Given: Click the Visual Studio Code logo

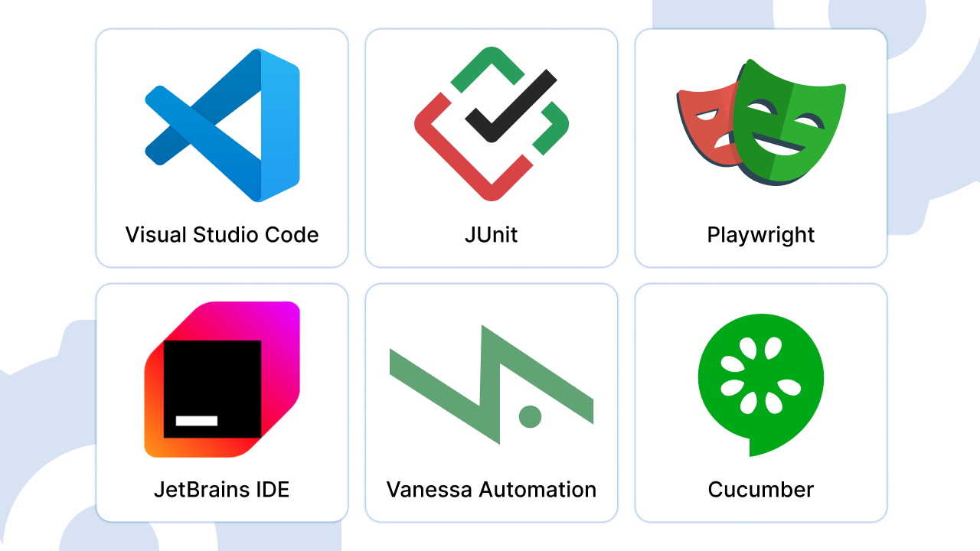Looking at the screenshot, I should tap(222, 126).
